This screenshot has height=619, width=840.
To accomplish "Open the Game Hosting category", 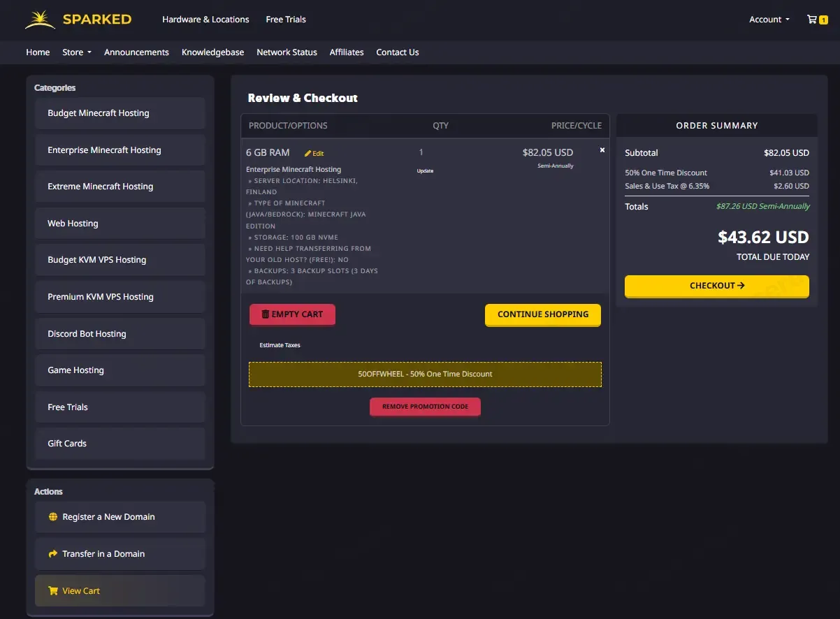I will click(x=120, y=370).
